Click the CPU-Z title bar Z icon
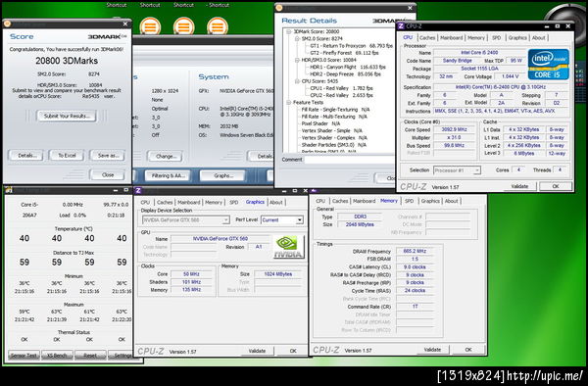Image resolution: width=588 pixels, height=386 pixels. click(x=401, y=25)
